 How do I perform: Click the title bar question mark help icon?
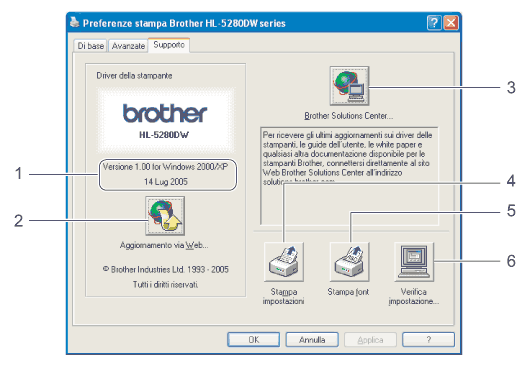coord(434,23)
